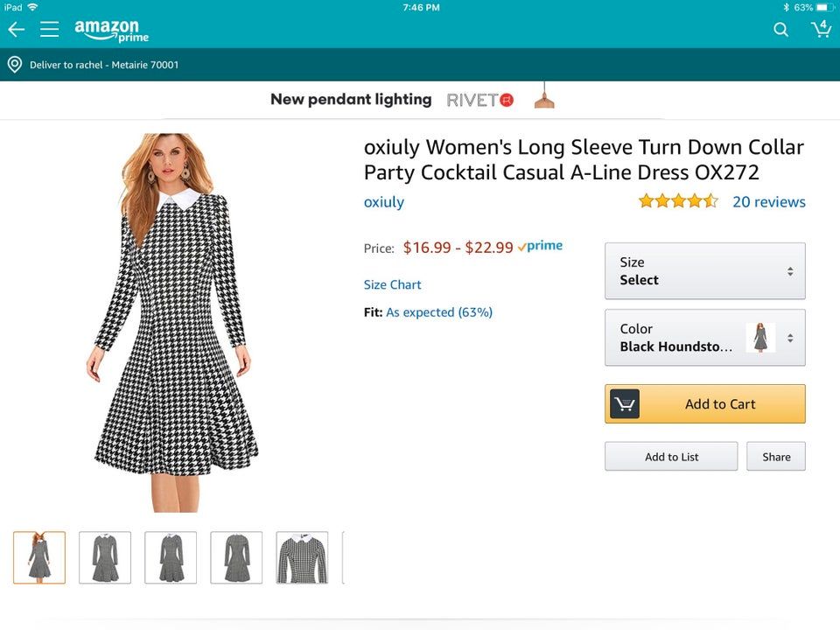Select the second dress thumbnail
This screenshot has width=840, height=630.
[105, 557]
